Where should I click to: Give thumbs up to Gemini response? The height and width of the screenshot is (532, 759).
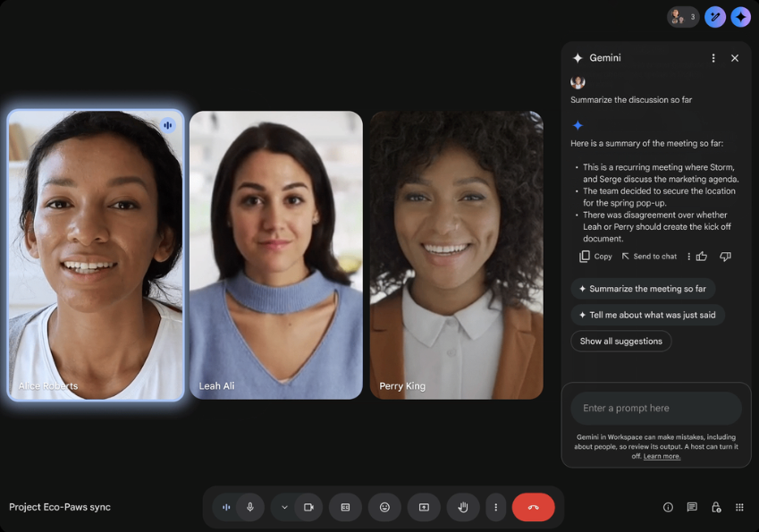[x=702, y=257]
